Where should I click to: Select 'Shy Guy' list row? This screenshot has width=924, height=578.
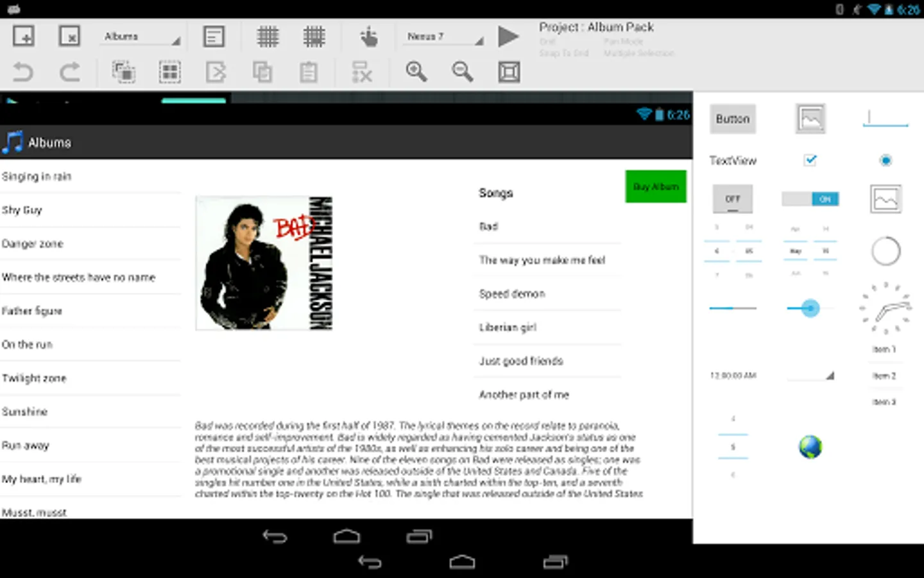tap(90, 210)
